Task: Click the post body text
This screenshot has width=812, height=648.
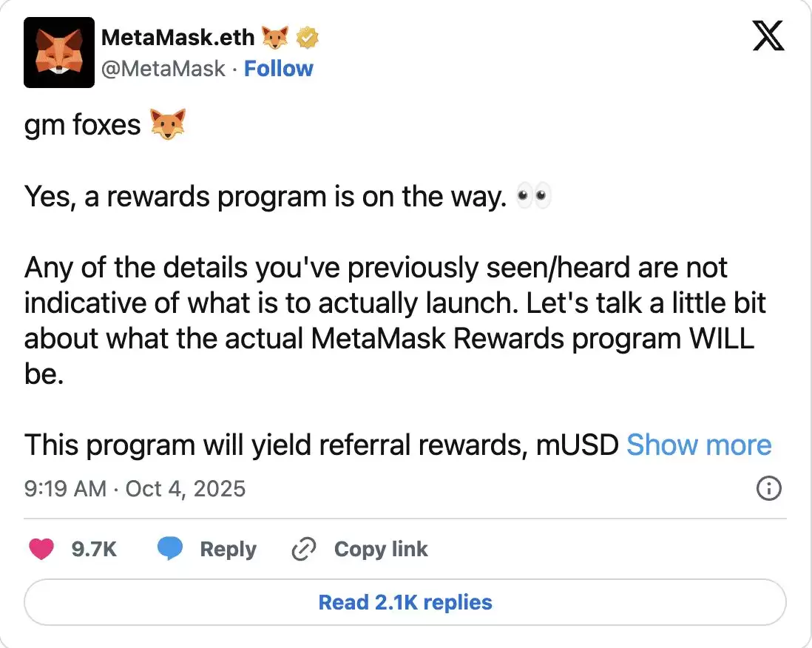Action: click(x=370, y=303)
